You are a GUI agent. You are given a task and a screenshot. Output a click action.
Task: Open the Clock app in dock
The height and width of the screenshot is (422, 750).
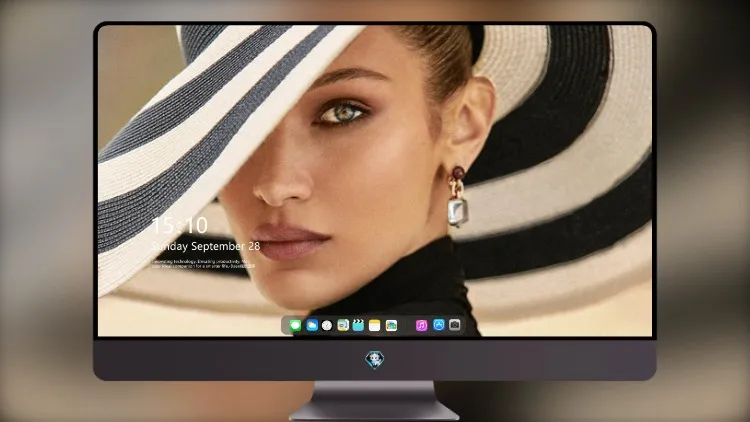[327, 325]
